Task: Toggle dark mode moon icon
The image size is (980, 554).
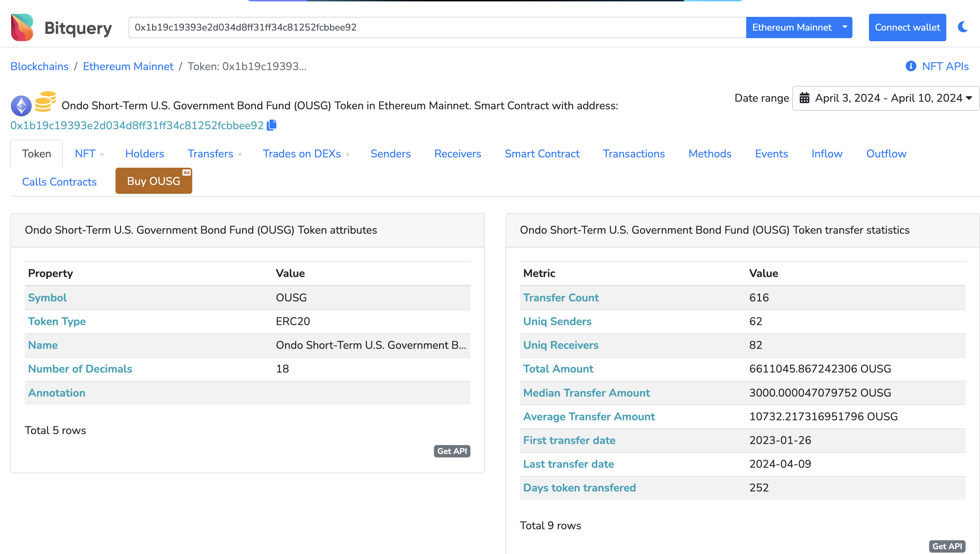Action: 963,27
